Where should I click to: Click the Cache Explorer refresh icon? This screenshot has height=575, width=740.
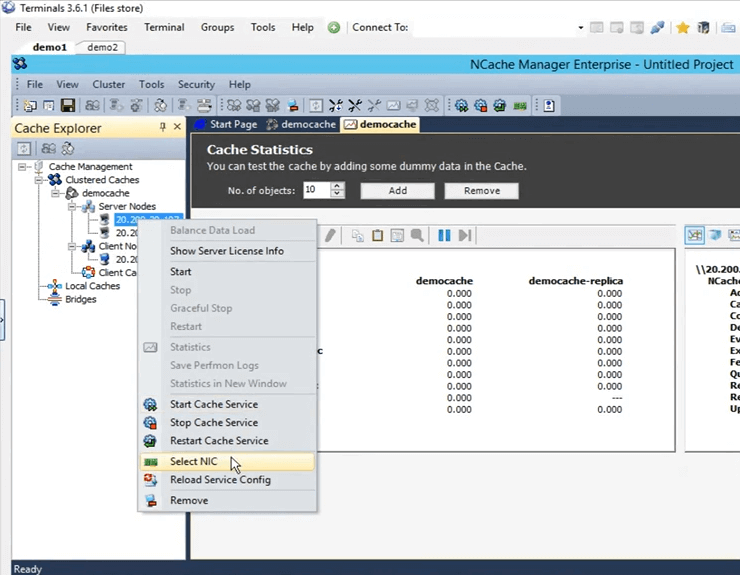(x=24, y=149)
